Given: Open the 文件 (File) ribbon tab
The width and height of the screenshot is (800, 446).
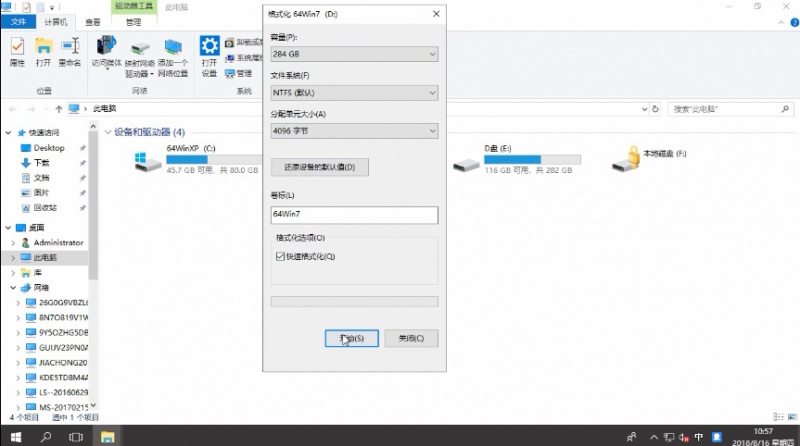Looking at the screenshot, I should [x=18, y=22].
